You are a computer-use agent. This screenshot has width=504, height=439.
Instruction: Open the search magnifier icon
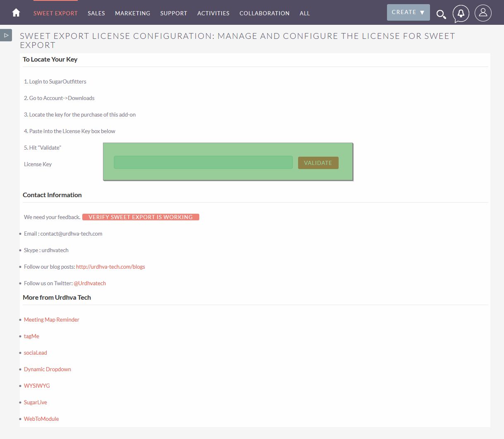click(441, 14)
